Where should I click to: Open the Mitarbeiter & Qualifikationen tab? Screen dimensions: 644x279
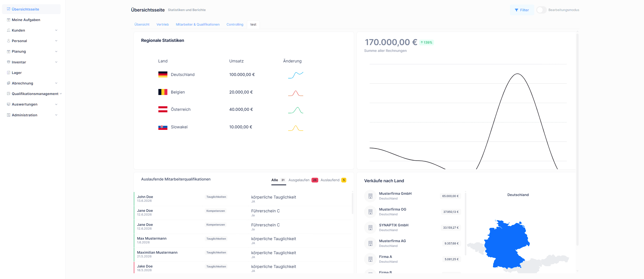pos(197,24)
